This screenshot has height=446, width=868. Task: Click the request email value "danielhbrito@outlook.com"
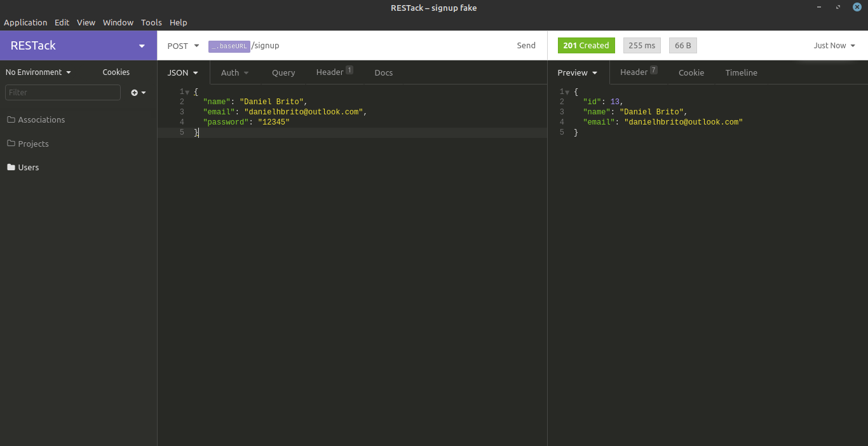click(303, 112)
